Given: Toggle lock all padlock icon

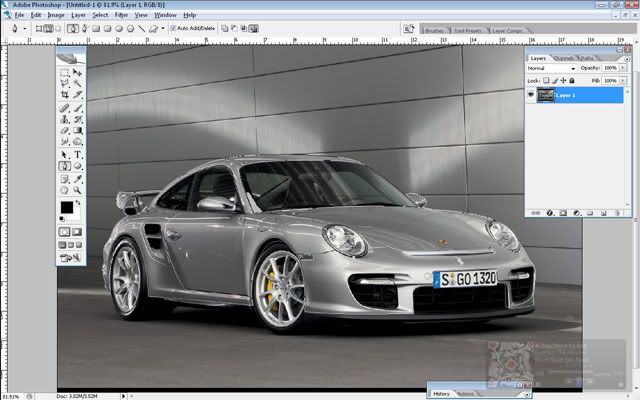Looking at the screenshot, I should coord(572,81).
